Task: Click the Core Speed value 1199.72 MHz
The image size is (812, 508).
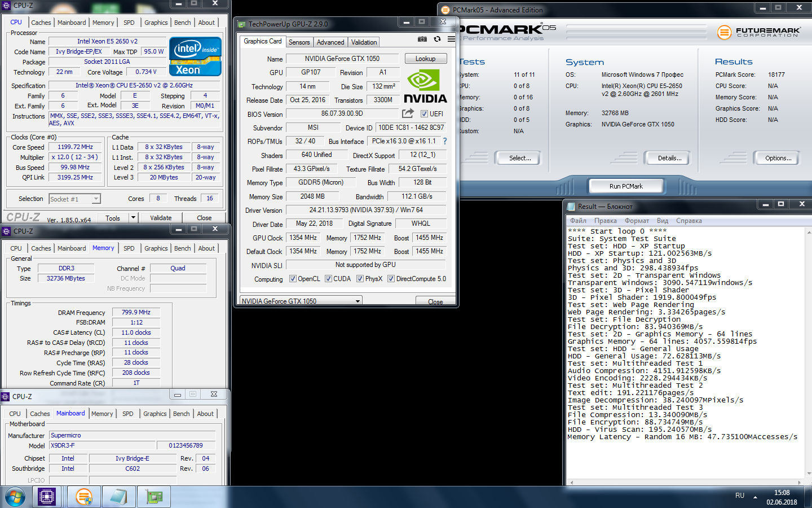Action: point(76,147)
